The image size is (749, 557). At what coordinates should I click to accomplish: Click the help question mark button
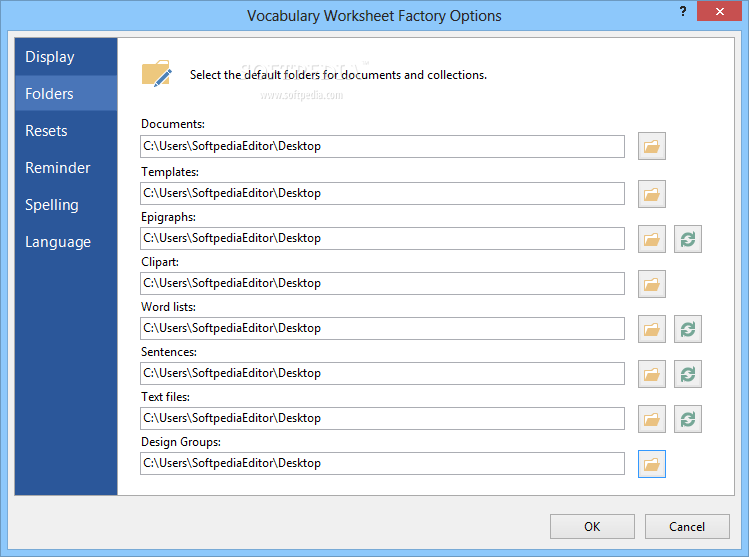[x=683, y=11]
